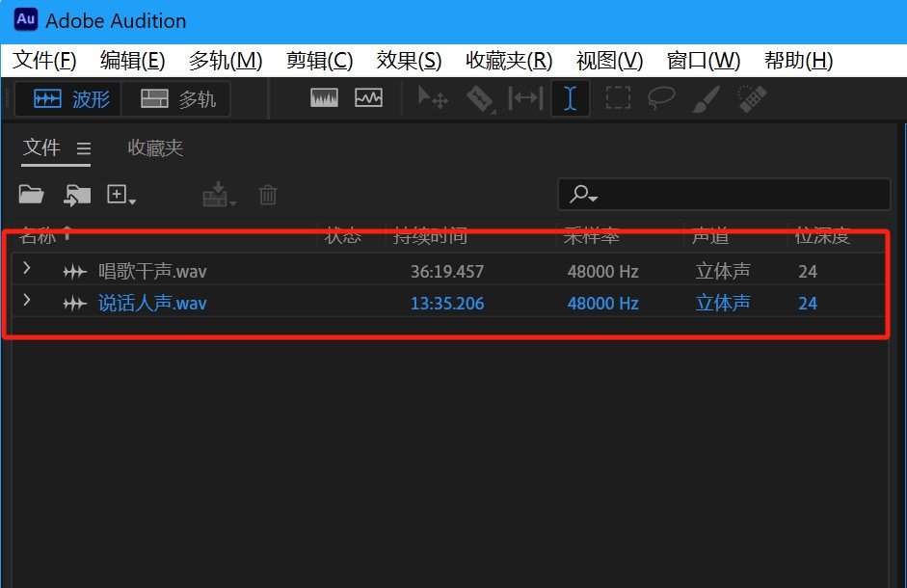
Task: Select the Paintbrush Selection tool
Action: click(707, 98)
